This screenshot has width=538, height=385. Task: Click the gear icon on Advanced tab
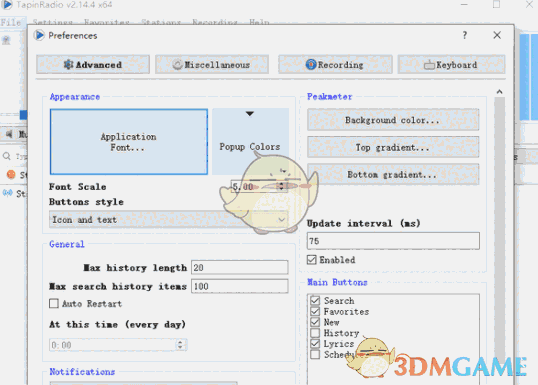[68, 65]
